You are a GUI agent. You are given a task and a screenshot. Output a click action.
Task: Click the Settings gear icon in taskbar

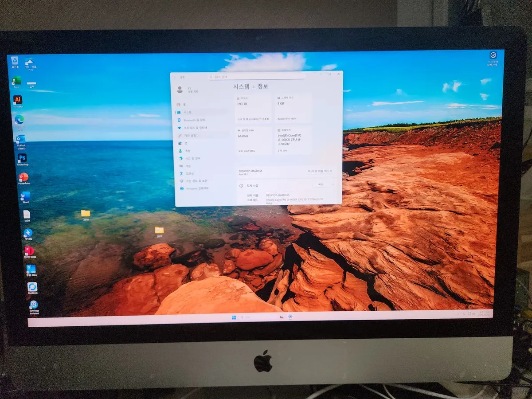290,317
